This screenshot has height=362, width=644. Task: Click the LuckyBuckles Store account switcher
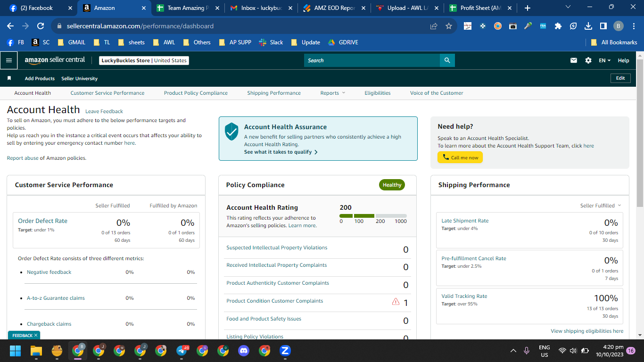tap(144, 60)
